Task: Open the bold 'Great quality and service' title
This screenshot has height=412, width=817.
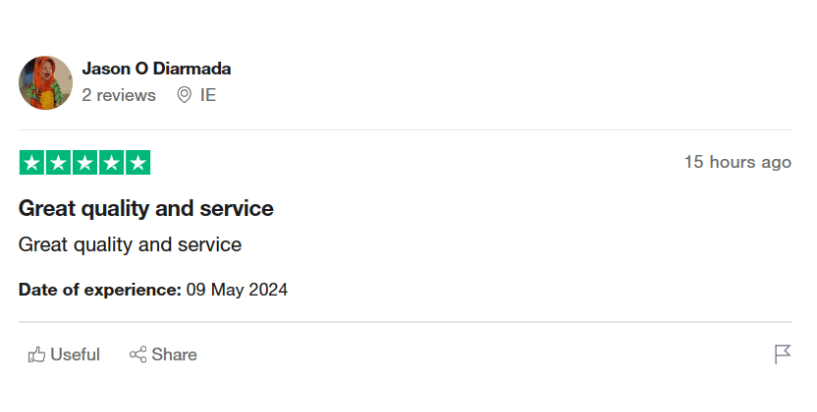Action: [x=146, y=209]
